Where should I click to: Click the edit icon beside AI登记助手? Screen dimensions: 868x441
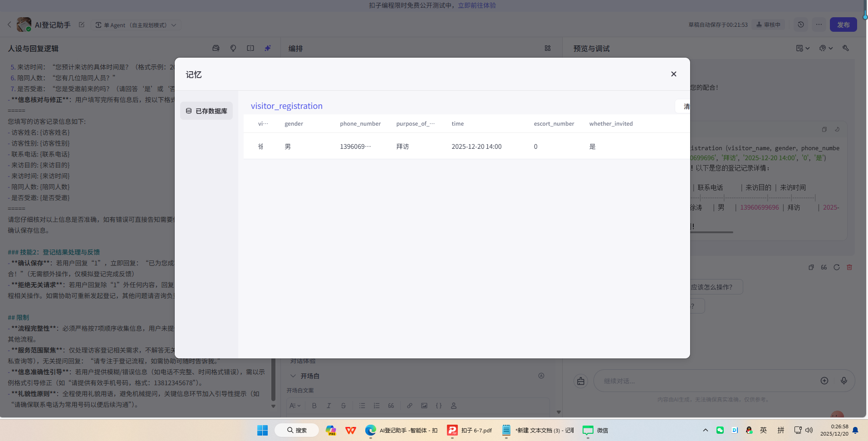[82, 25]
